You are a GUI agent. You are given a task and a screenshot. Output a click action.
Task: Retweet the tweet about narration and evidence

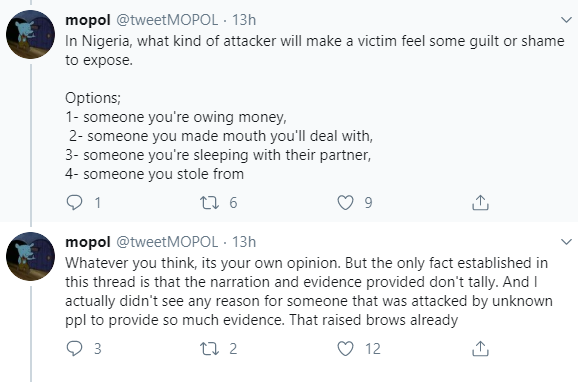click(x=209, y=348)
